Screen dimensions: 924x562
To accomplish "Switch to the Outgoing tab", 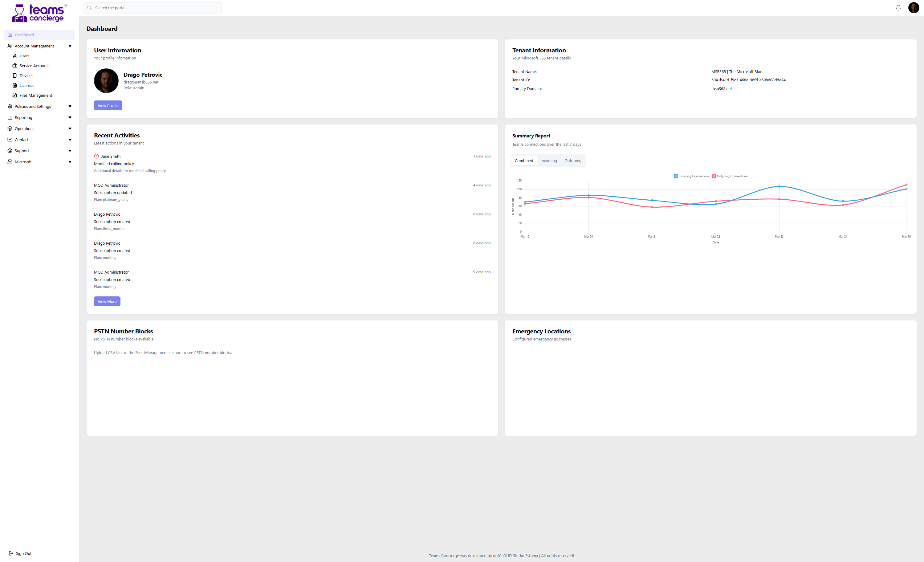I will pyautogui.click(x=573, y=161).
